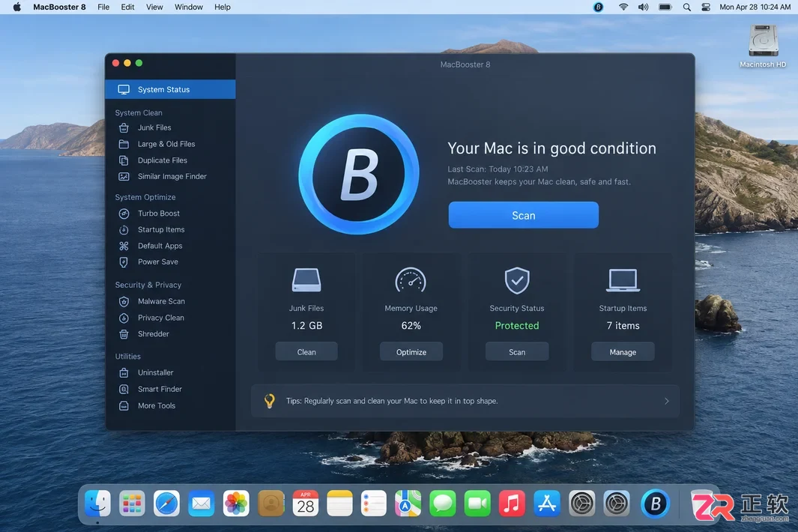Select Power Save option

[158, 262]
